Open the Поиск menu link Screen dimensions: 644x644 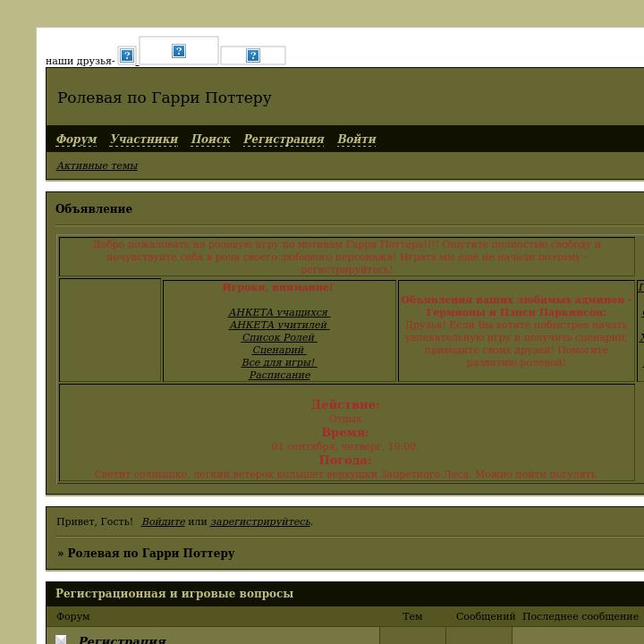pos(211,139)
